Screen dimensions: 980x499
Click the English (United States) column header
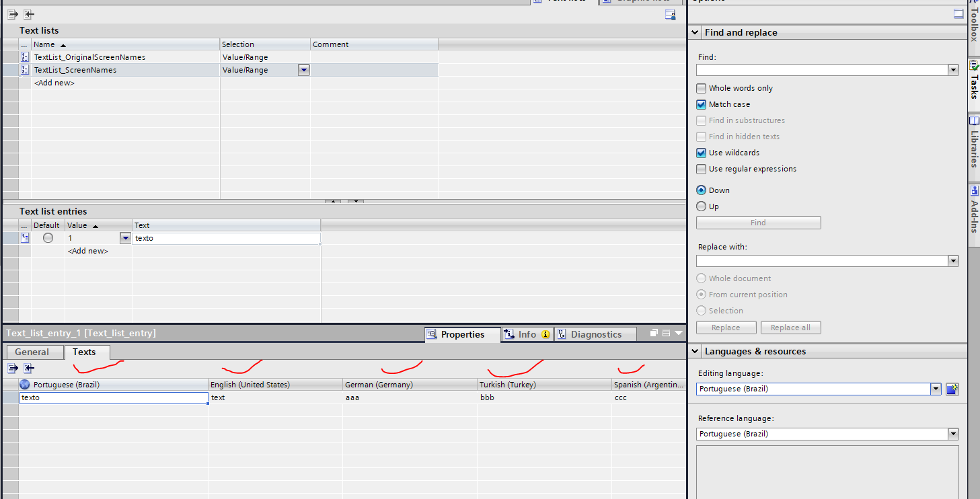point(276,385)
